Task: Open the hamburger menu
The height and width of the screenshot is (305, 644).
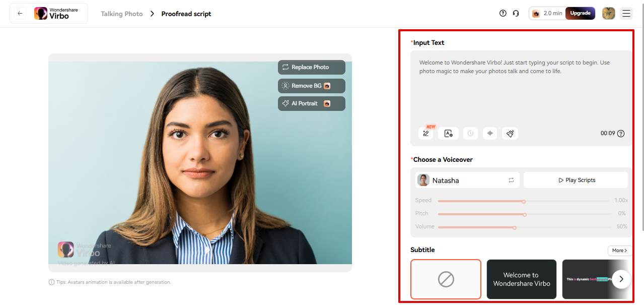Action: (x=626, y=14)
